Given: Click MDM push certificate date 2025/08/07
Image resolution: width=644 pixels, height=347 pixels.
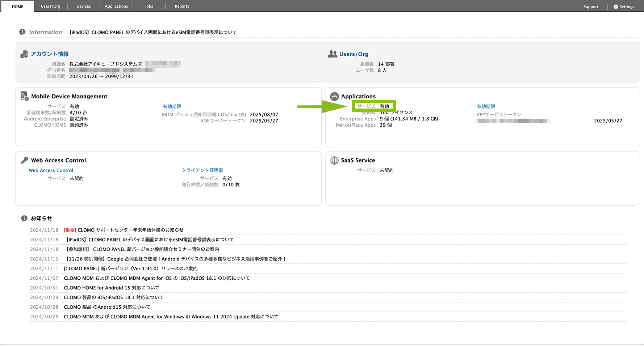Looking at the screenshot, I should [264, 115].
